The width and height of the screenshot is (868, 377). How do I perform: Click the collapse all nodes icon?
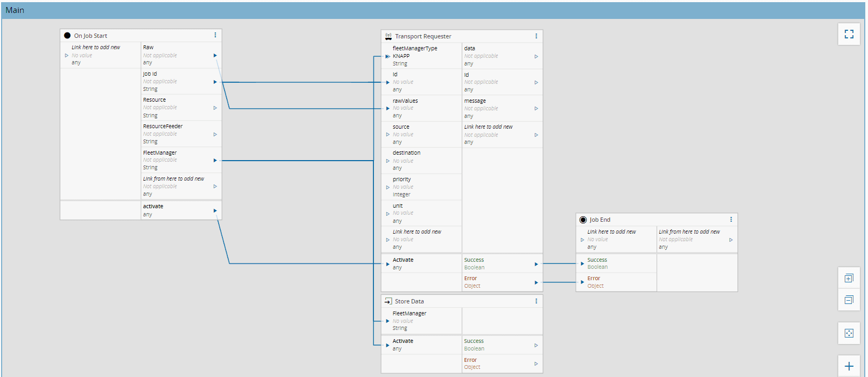pyautogui.click(x=849, y=300)
